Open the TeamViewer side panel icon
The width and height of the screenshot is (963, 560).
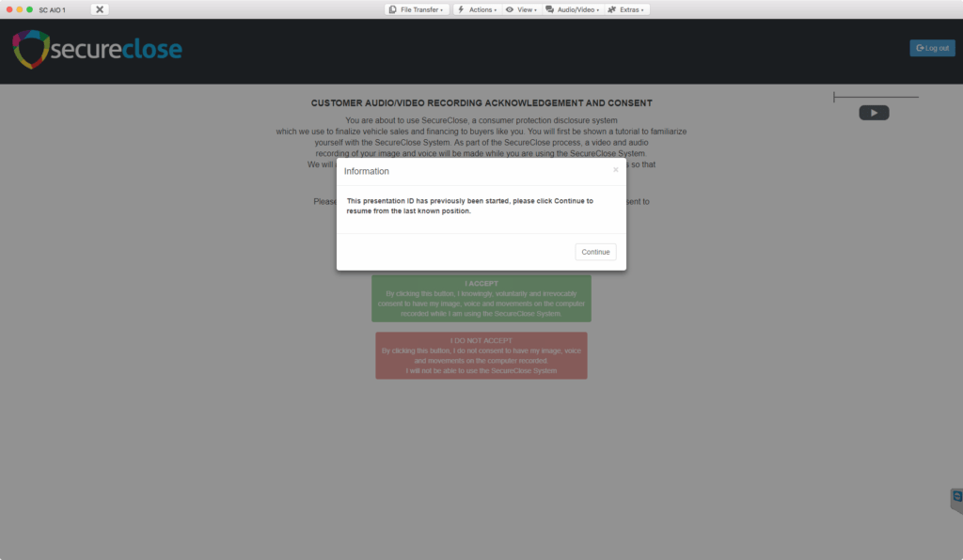956,500
